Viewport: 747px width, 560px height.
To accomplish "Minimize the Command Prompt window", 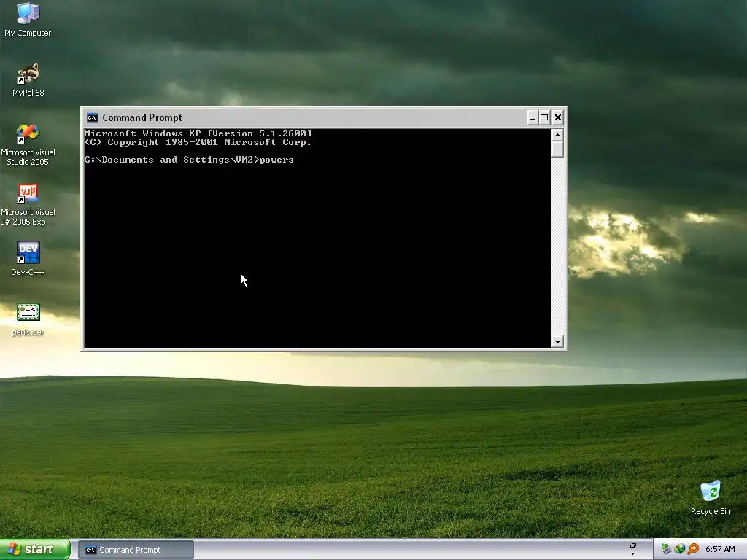I will (532, 117).
